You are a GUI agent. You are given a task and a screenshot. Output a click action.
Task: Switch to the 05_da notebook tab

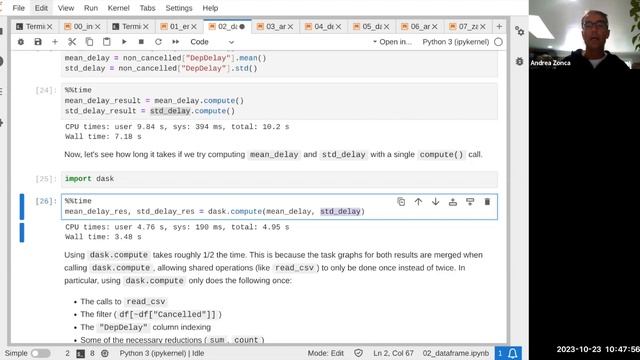coord(371,27)
